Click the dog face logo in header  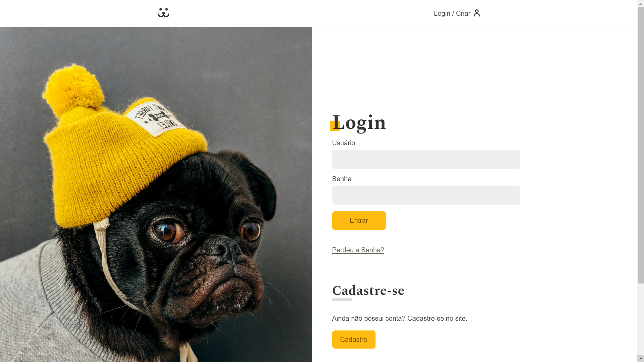click(163, 13)
